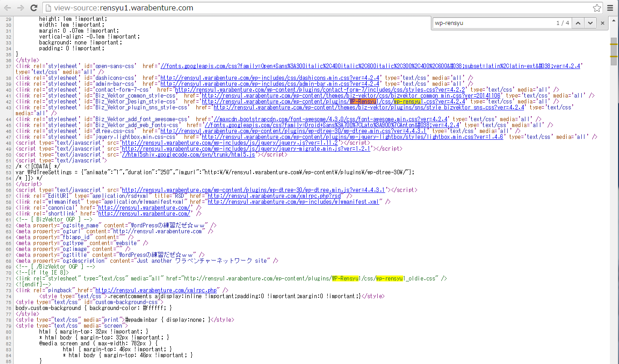Open the Open Sans fonts.googleapis.com stylesheet link

pos(371,66)
